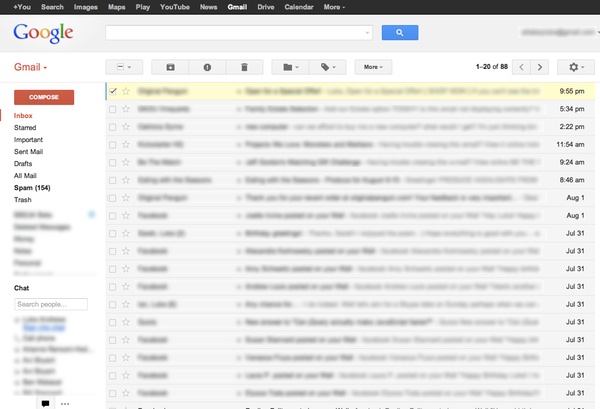Open the Important folder
This screenshot has height=409, width=600.
28,140
